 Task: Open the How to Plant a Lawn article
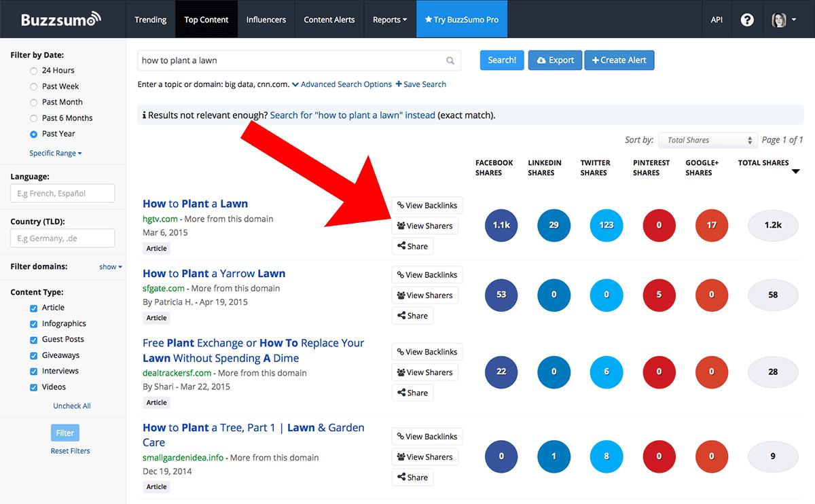196,204
